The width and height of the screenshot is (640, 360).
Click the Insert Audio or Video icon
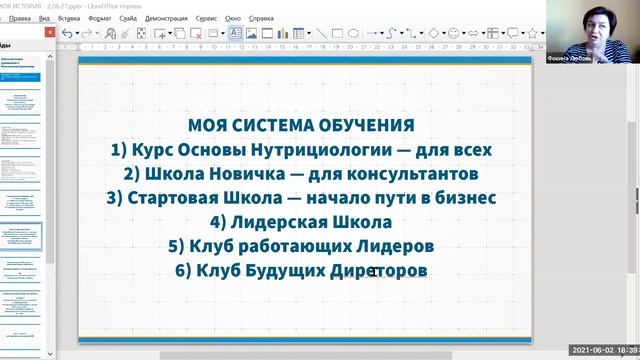[267, 33]
